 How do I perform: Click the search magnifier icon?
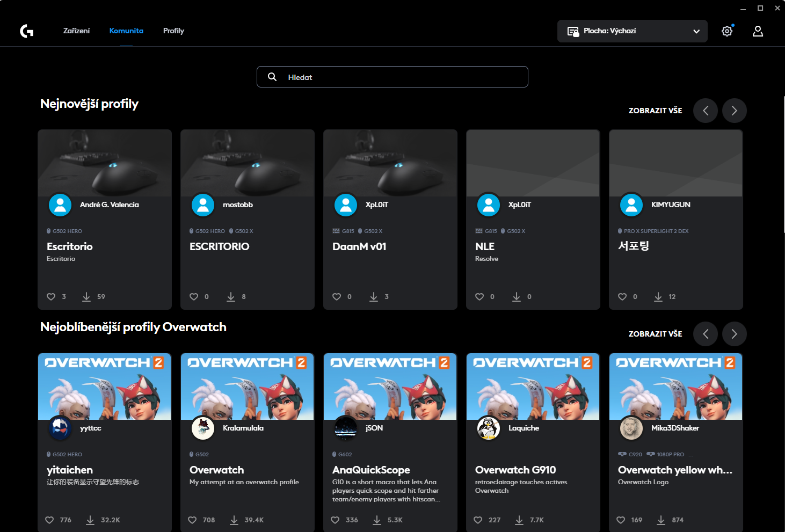pyautogui.click(x=272, y=77)
